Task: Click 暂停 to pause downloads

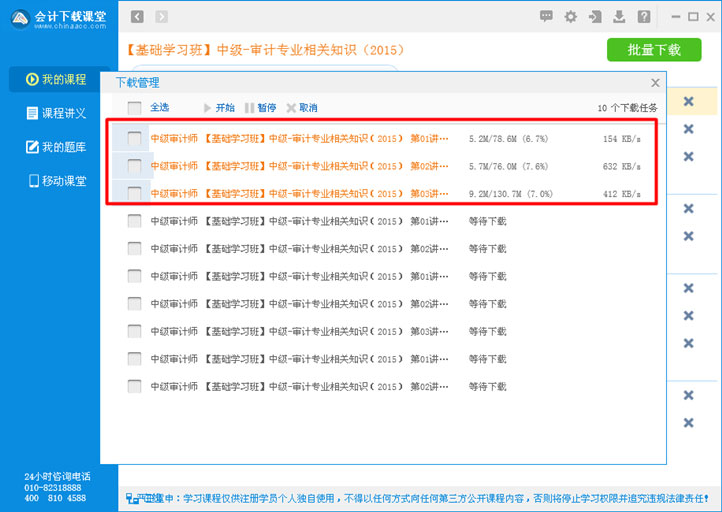Action: coord(260,108)
